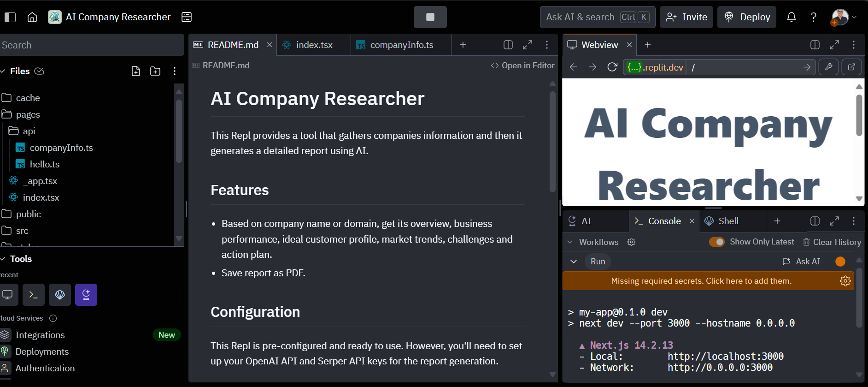Collapse the Run workflow output
The height and width of the screenshot is (387, 868).
tap(574, 262)
